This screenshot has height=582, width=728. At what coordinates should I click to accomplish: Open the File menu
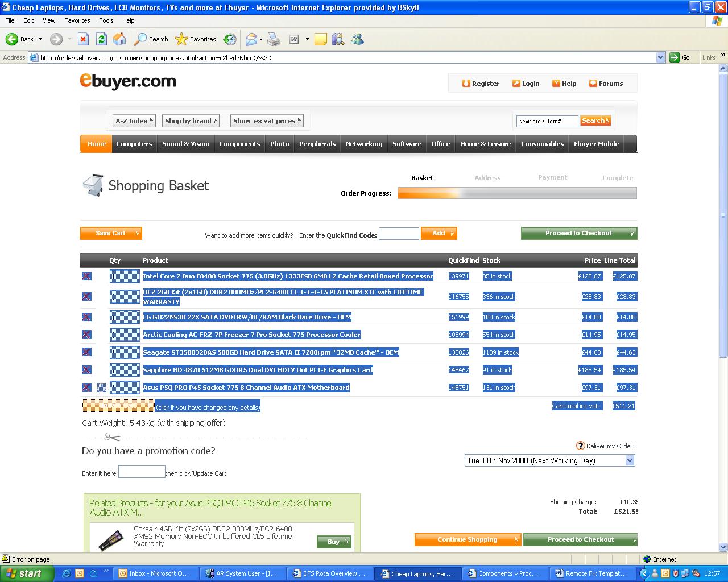tap(10, 20)
